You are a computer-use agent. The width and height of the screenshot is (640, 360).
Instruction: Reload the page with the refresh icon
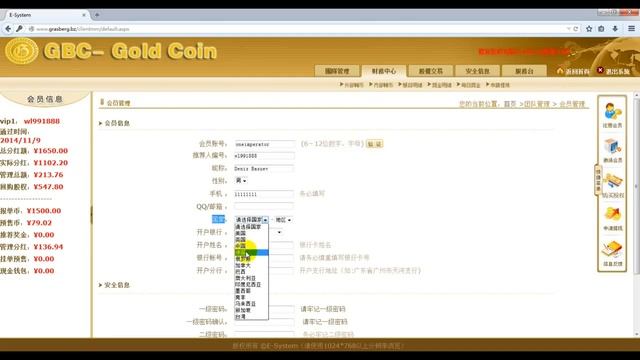[576, 29]
